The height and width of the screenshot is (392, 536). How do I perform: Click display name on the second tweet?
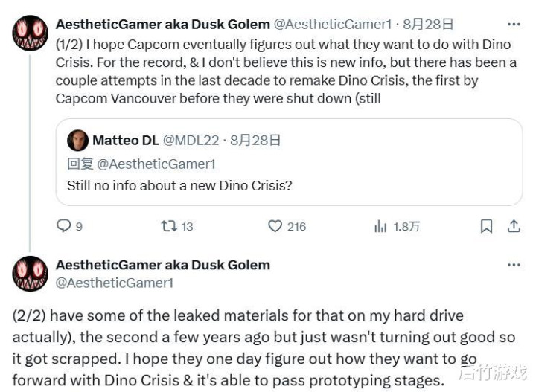162,265
